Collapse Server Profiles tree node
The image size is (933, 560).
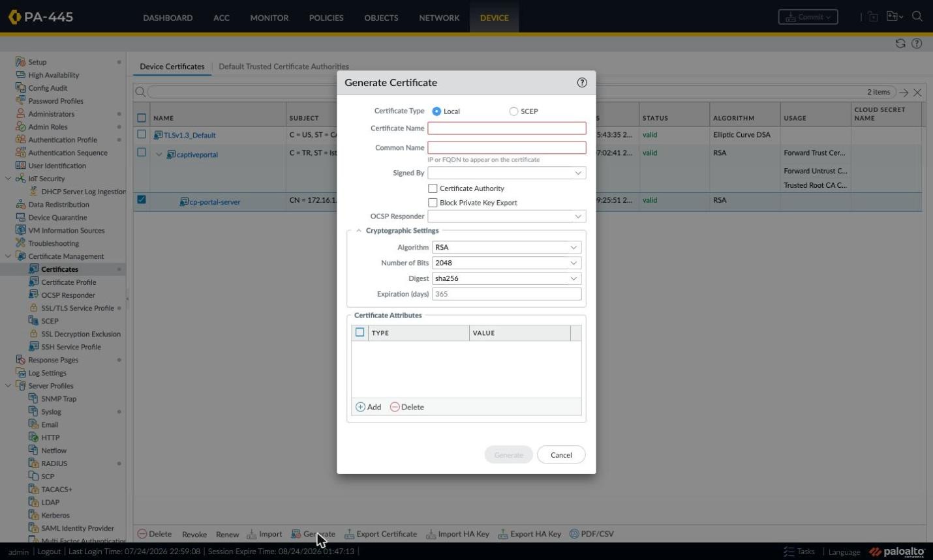(8, 386)
